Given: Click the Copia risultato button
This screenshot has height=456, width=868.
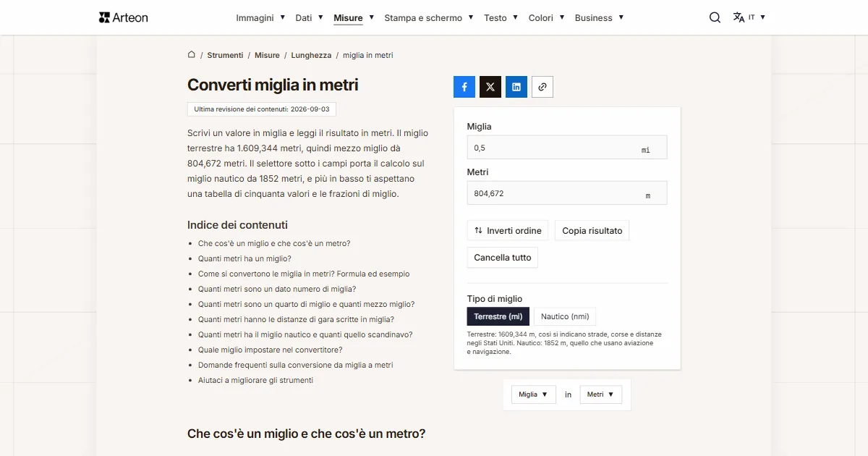Looking at the screenshot, I should 592,231.
